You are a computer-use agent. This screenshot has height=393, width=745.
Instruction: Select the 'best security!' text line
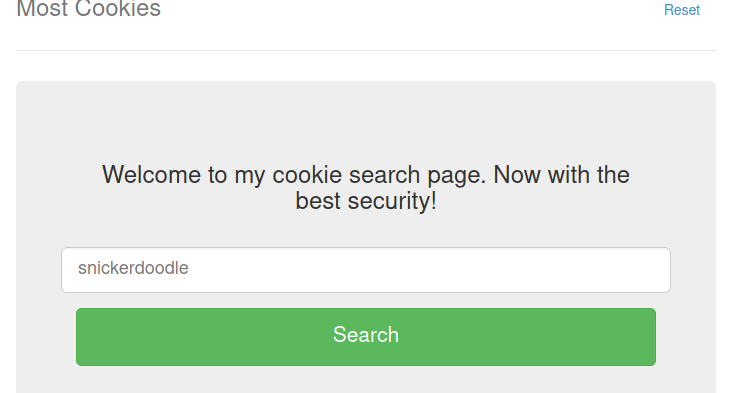pyautogui.click(x=366, y=201)
